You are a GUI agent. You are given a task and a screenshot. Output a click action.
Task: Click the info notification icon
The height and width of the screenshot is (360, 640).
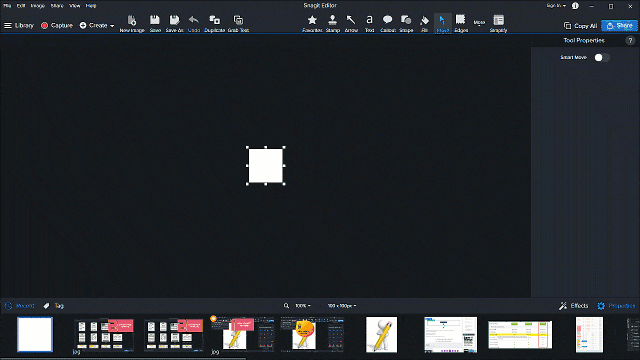pos(575,6)
